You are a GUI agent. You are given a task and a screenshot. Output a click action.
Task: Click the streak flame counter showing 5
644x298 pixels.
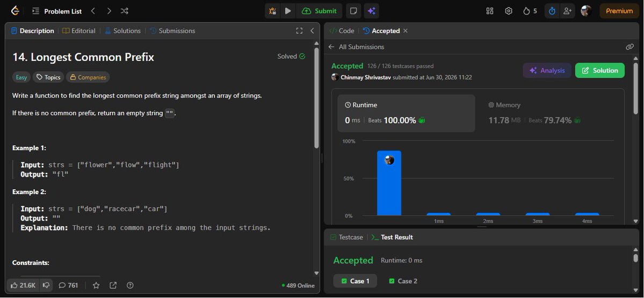pos(530,11)
